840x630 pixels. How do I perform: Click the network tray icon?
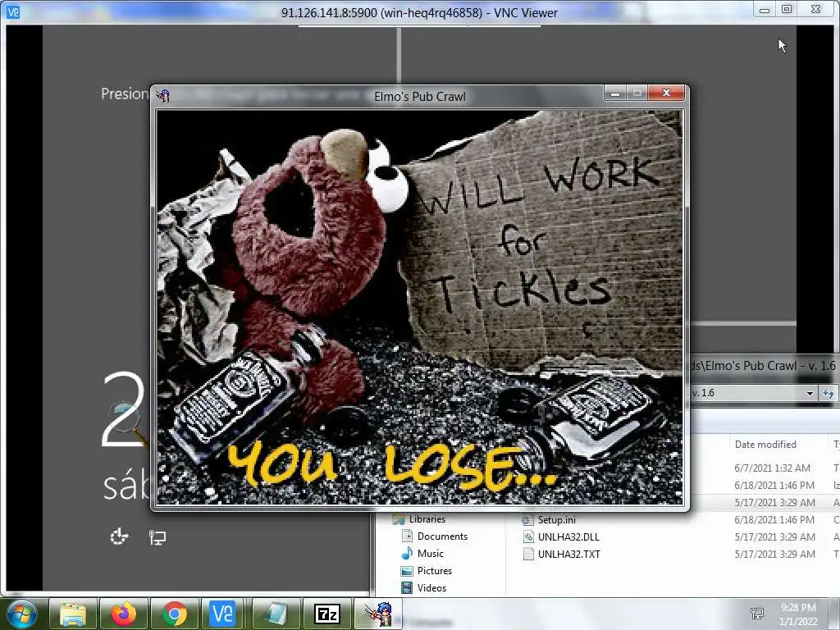click(757, 614)
